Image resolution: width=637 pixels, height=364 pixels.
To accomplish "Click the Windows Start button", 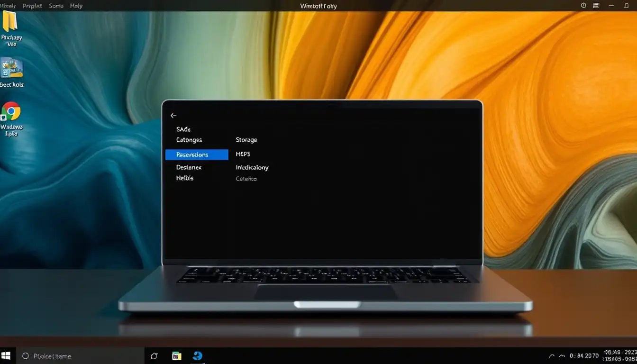I will [6, 355].
